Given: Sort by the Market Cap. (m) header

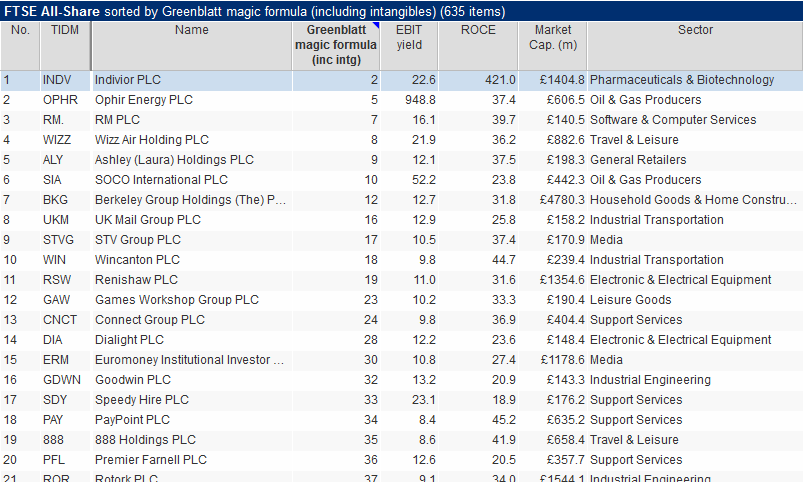Looking at the screenshot, I should (x=553, y=46).
